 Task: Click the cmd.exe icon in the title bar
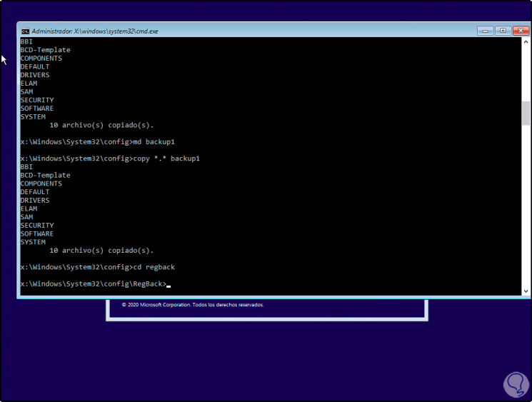(25, 31)
